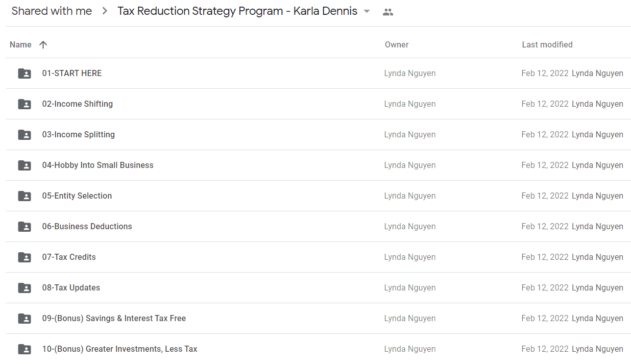Click the Owner column header
The image size is (631, 364).
pos(397,44)
